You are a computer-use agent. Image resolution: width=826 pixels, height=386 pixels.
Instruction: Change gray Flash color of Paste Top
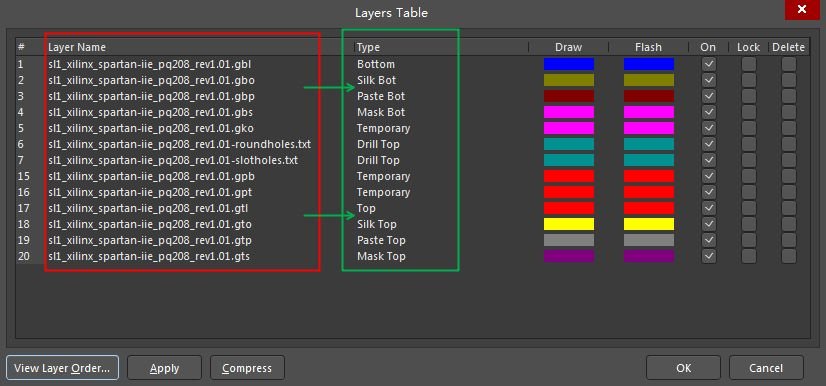click(648, 240)
